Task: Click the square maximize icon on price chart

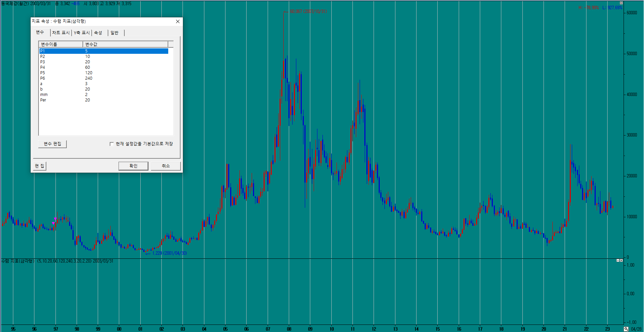Action: tap(621, 3)
